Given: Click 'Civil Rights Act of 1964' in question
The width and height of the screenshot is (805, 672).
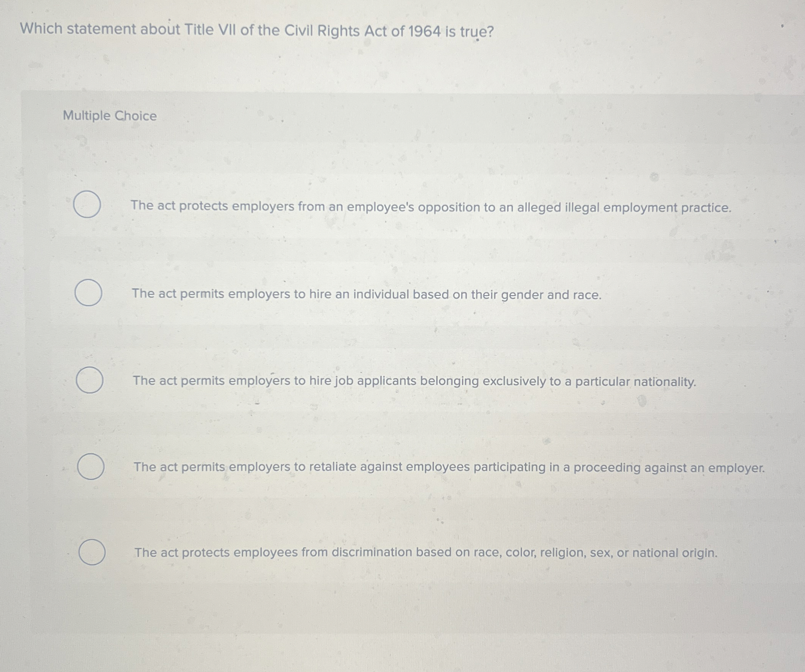Looking at the screenshot, I should coord(363,31).
